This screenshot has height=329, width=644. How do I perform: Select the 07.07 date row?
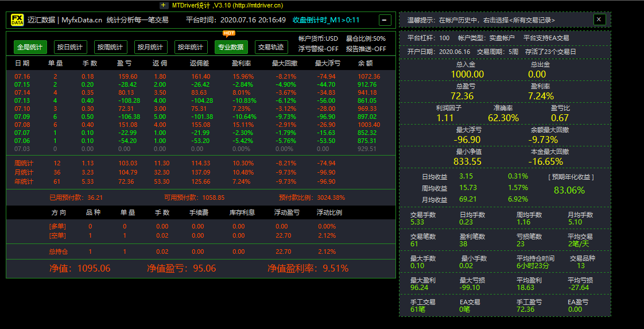201,133
